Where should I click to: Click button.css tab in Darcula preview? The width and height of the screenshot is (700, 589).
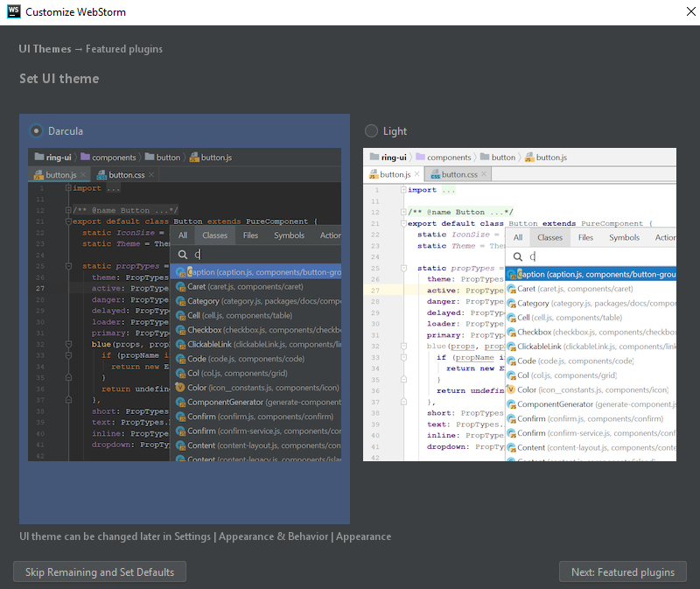click(x=125, y=175)
